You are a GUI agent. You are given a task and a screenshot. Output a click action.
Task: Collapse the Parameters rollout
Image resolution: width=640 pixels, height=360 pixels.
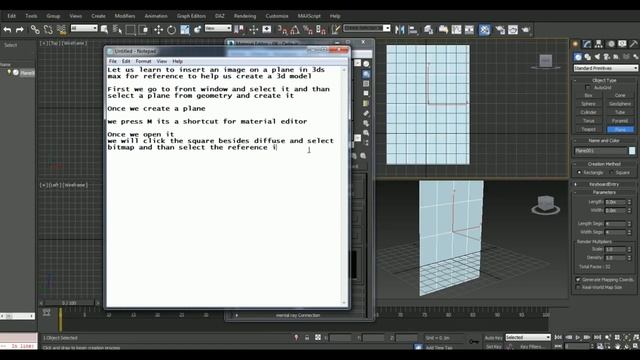(x=604, y=192)
